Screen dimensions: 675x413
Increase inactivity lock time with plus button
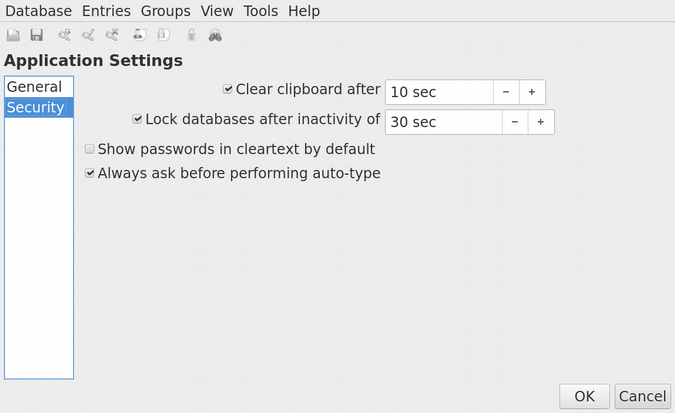click(x=540, y=122)
